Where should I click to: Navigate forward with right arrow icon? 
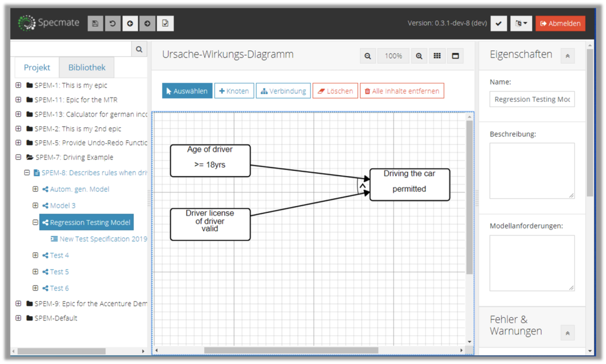coord(147,23)
